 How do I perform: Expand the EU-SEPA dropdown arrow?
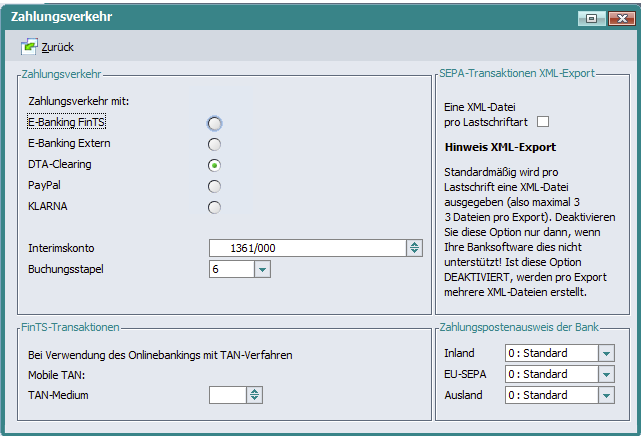pyautogui.click(x=606, y=374)
